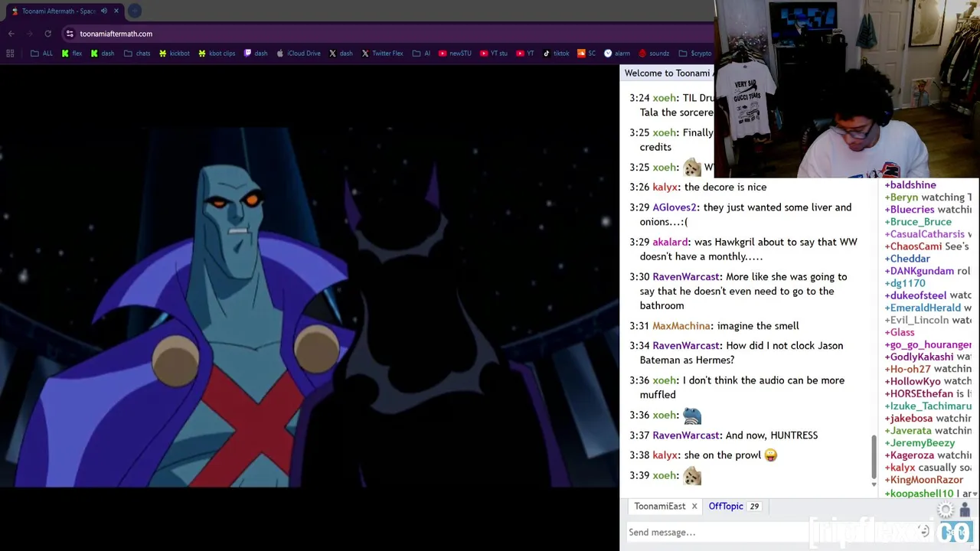Screen dimensions: 980x551
Task: View site information icon in address bar
Action: (70, 34)
